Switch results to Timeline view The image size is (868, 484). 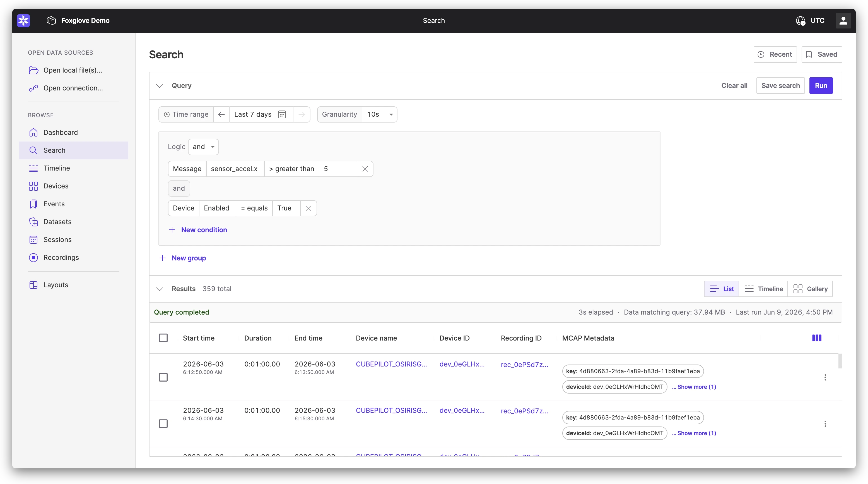tap(763, 289)
